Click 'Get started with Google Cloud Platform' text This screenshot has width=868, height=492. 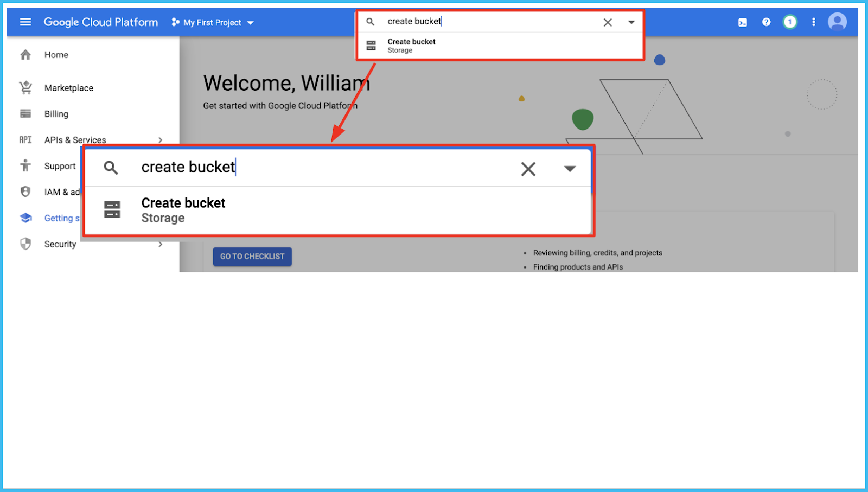coord(280,106)
